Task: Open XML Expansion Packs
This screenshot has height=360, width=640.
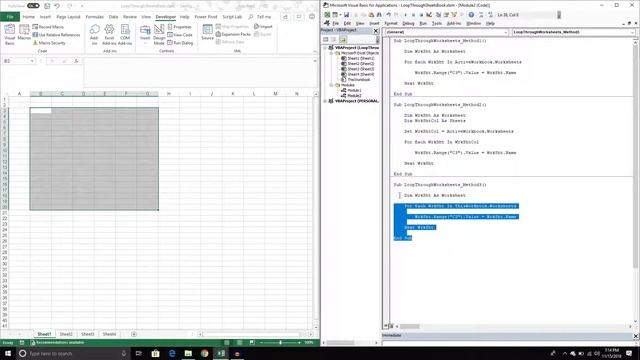Action: (x=233, y=34)
